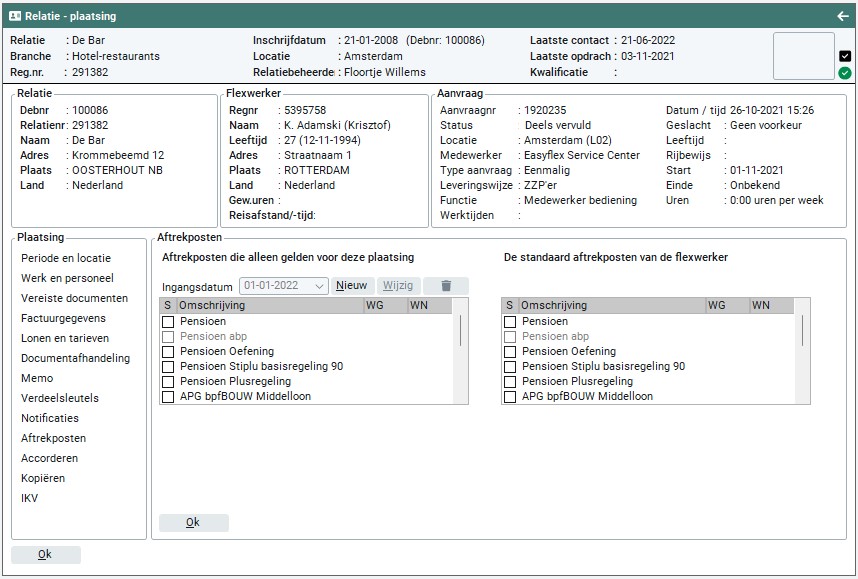Check Pensioen Plusregeling in the standard flexwerker list
The image size is (858, 579).
pyautogui.click(x=510, y=382)
